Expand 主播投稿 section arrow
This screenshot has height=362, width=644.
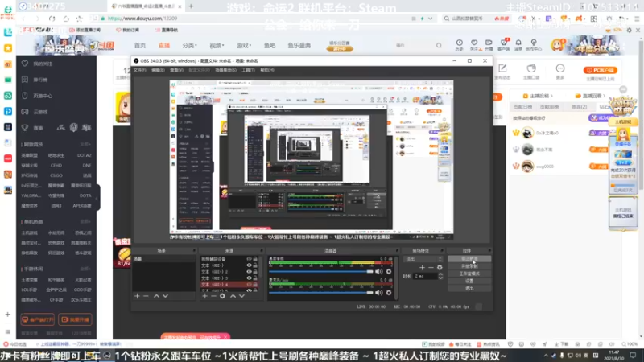[x=551, y=96]
